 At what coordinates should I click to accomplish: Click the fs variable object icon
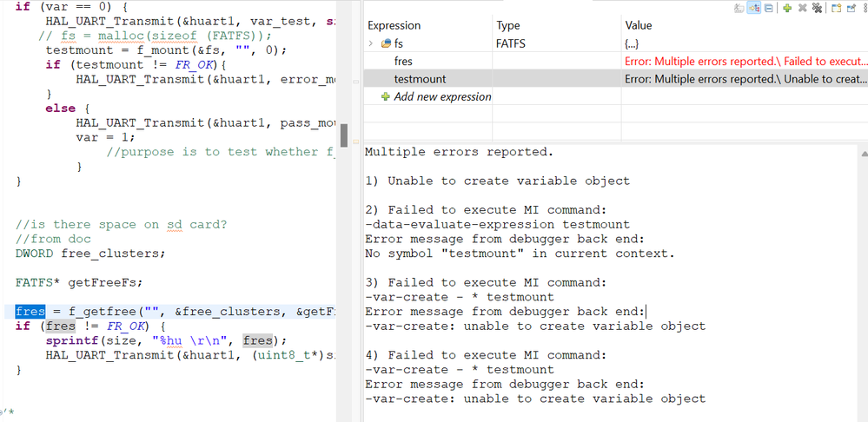(x=385, y=43)
